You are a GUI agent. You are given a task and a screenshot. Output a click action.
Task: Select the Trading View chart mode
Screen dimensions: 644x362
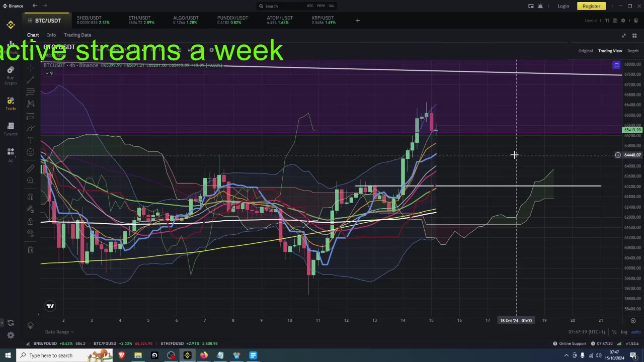coord(610,51)
